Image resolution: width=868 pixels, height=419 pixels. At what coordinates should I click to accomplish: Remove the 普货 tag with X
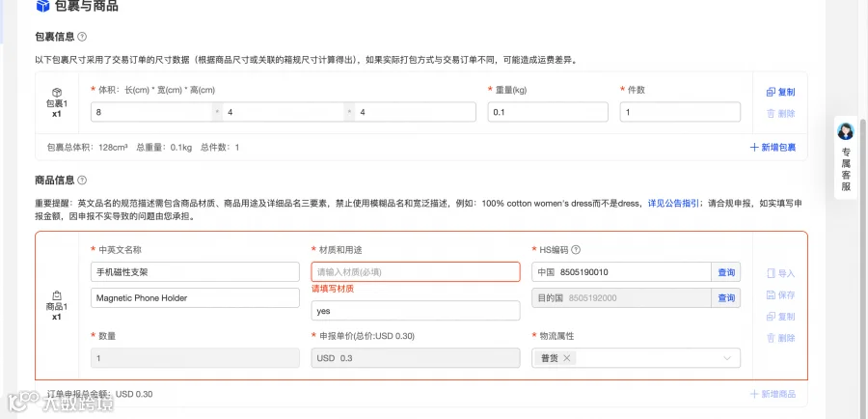tap(567, 358)
